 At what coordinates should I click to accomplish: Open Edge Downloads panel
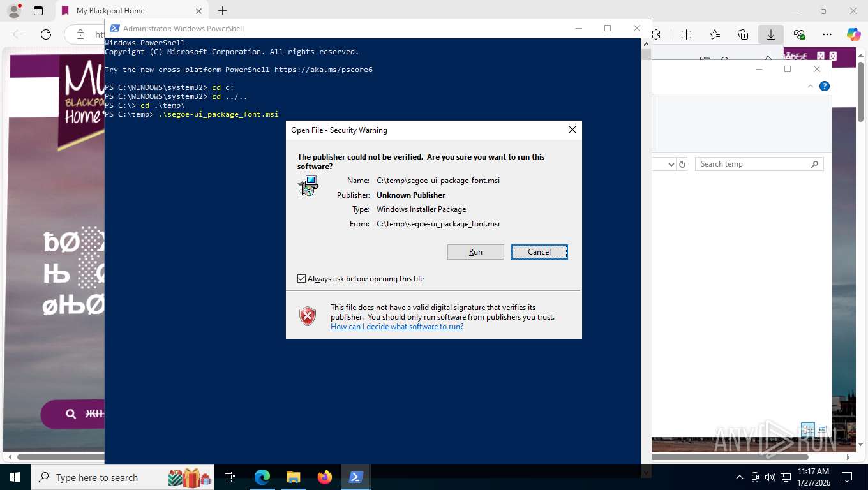[x=771, y=34]
